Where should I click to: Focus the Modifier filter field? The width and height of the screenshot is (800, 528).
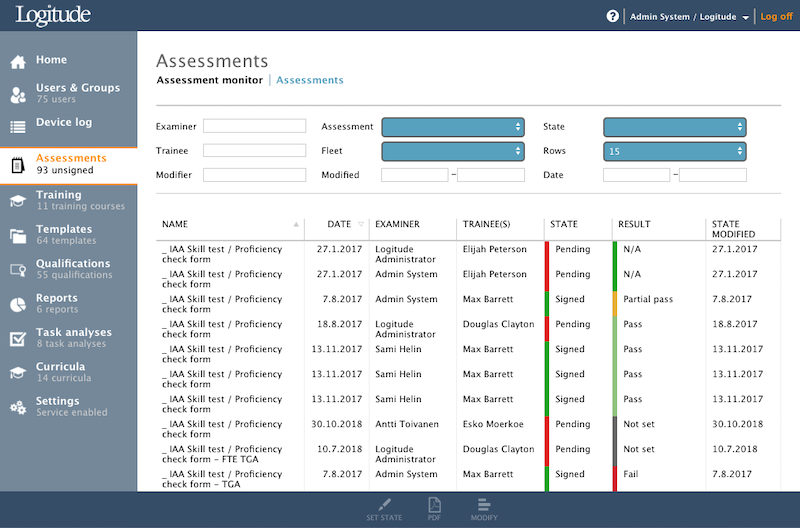pyautogui.click(x=255, y=174)
